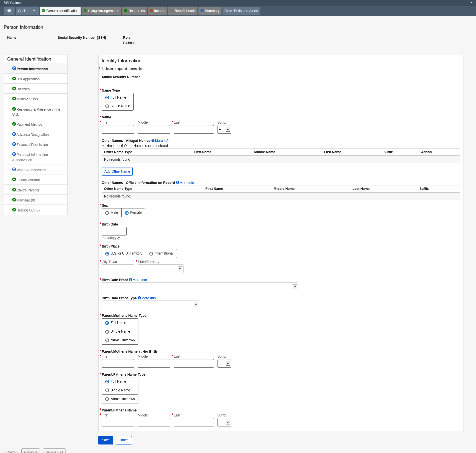Click the claimant Middle name field
The image size is (476, 453).
coord(154,129)
